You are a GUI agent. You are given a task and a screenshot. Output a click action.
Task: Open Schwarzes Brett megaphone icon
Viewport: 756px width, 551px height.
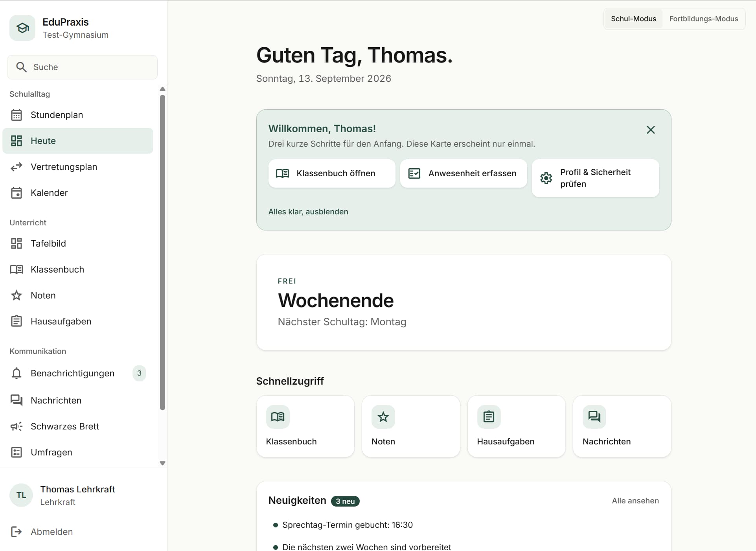(x=17, y=426)
